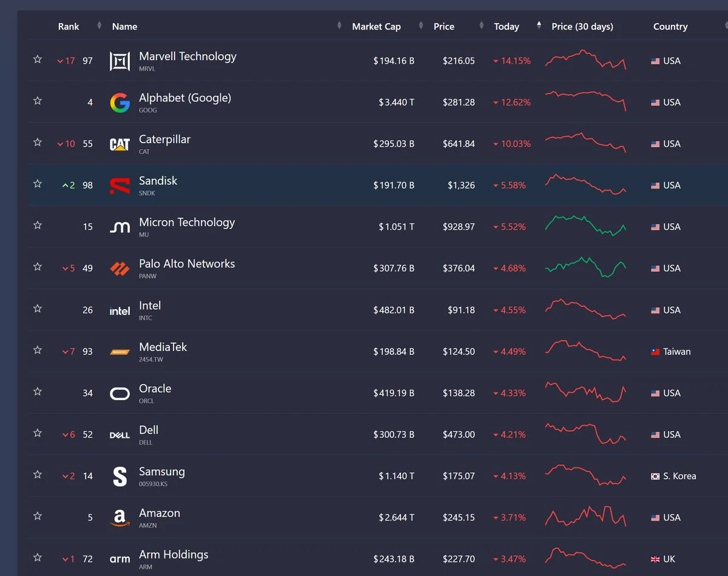The width and height of the screenshot is (728, 576).
Task: Click the Marvell Technology logo icon
Action: point(120,61)
